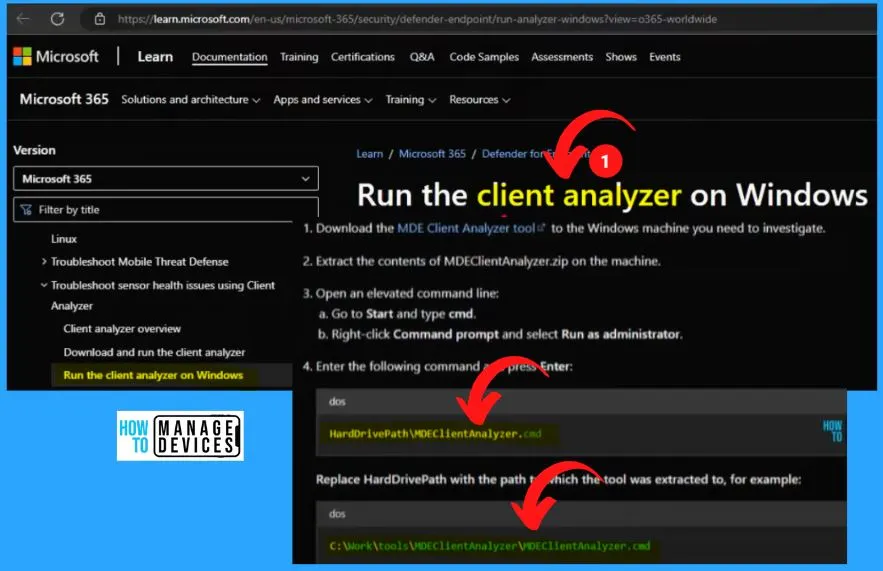Open Download and run the client analyzer
Screen dimensions: 883x571
point(154,353)
